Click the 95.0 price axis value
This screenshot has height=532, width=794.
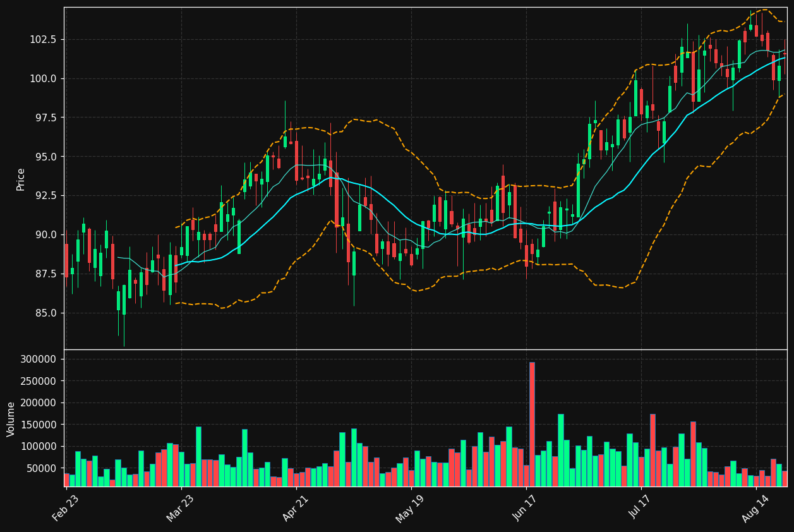[x=47, y=157]
